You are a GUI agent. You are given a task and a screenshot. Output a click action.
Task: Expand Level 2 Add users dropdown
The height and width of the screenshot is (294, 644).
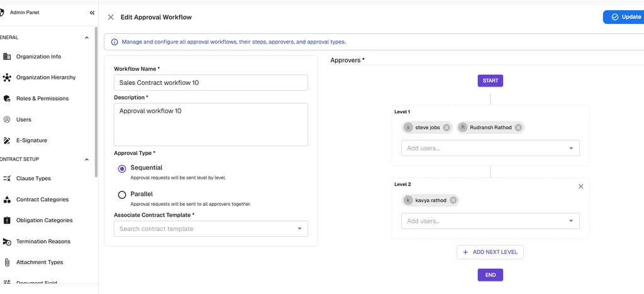[570, 221]
